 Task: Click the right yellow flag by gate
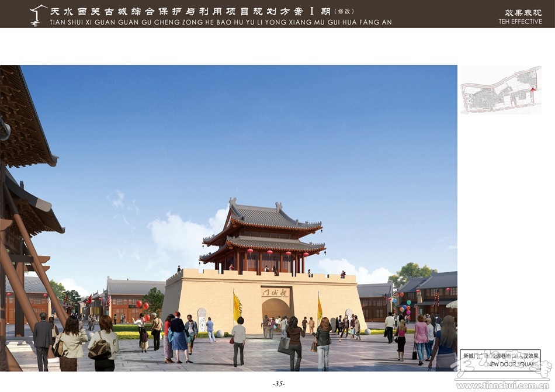(x=320, y=308)
